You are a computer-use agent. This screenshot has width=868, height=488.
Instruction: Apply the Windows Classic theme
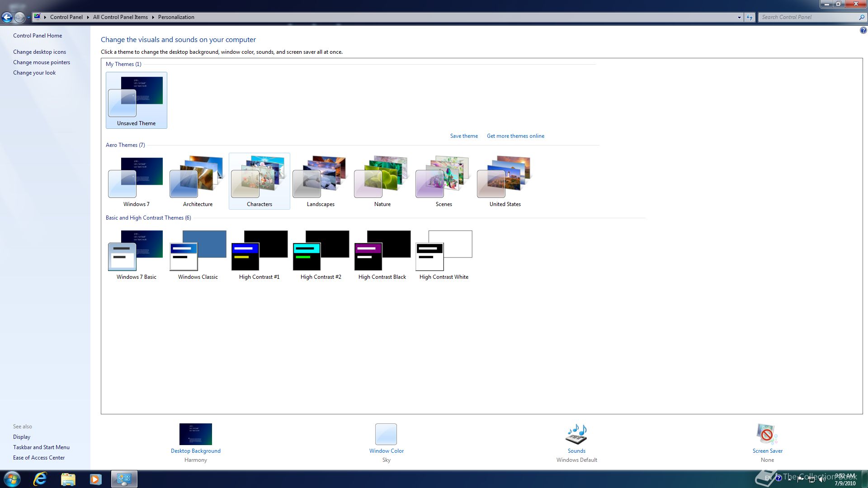198,254
